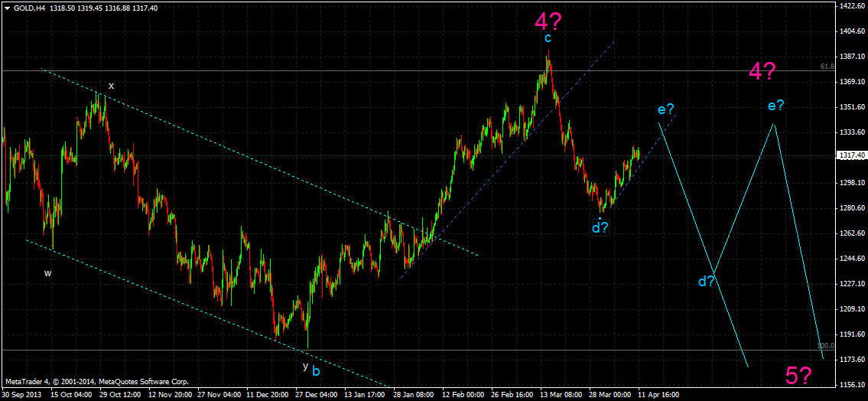Select the e? label at the projected zigzag peak
The width and height of the screenshot is (868, 401).
coord(775,106)
